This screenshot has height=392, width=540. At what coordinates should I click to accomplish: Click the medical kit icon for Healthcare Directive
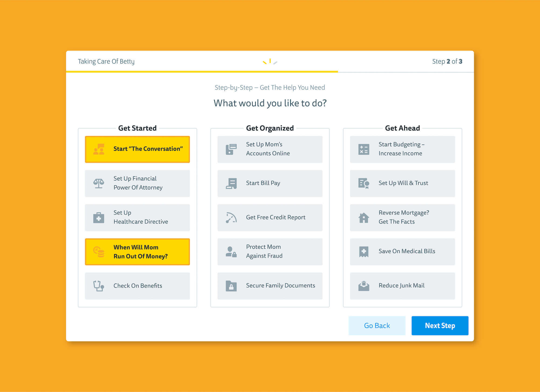[x=99, y=218]
